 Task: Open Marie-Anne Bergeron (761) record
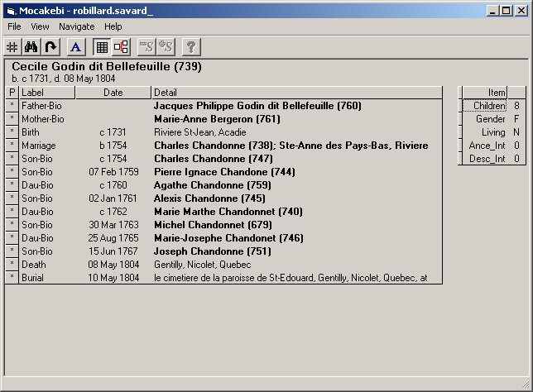(217, 119)
